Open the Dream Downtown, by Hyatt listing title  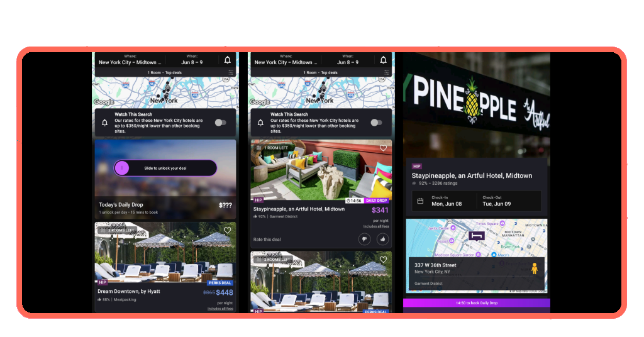click(x=128, y=292)
